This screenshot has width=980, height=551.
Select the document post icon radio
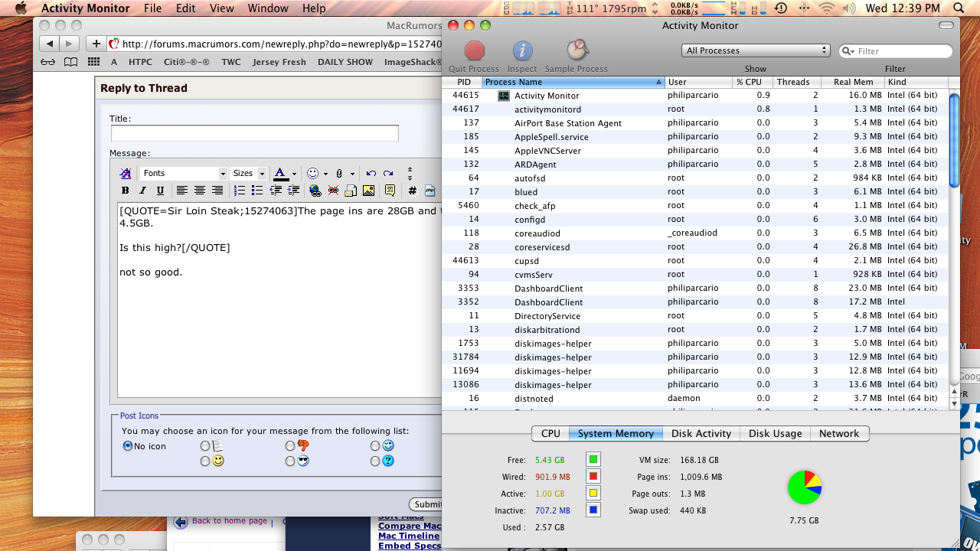[x=204, y=445]
